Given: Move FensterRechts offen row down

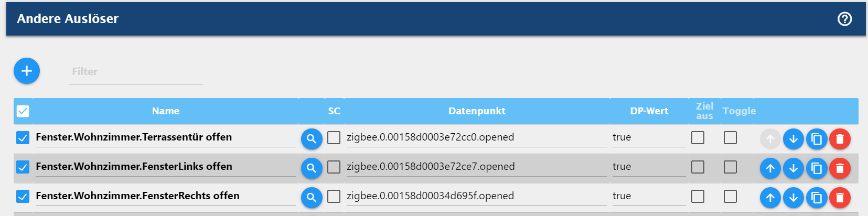Looking at the screenshot, I should (x=793, y=198).
